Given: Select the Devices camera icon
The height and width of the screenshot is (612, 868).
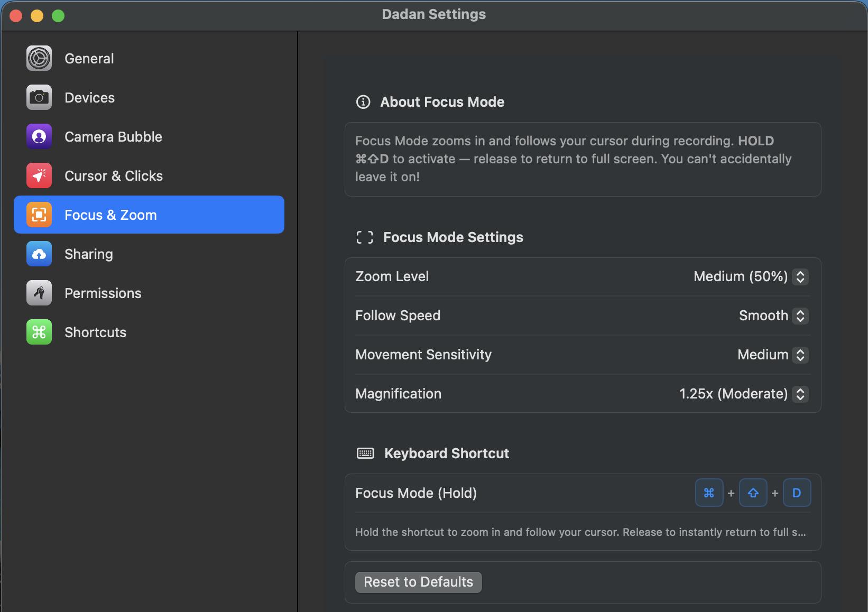Looking at the screenshot, I should click(39, 97).
